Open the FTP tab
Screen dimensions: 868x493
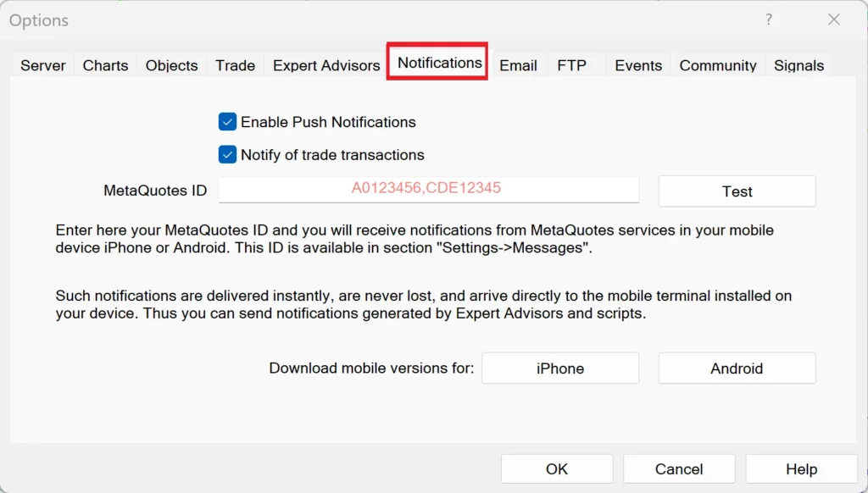[x=572, y=65]
